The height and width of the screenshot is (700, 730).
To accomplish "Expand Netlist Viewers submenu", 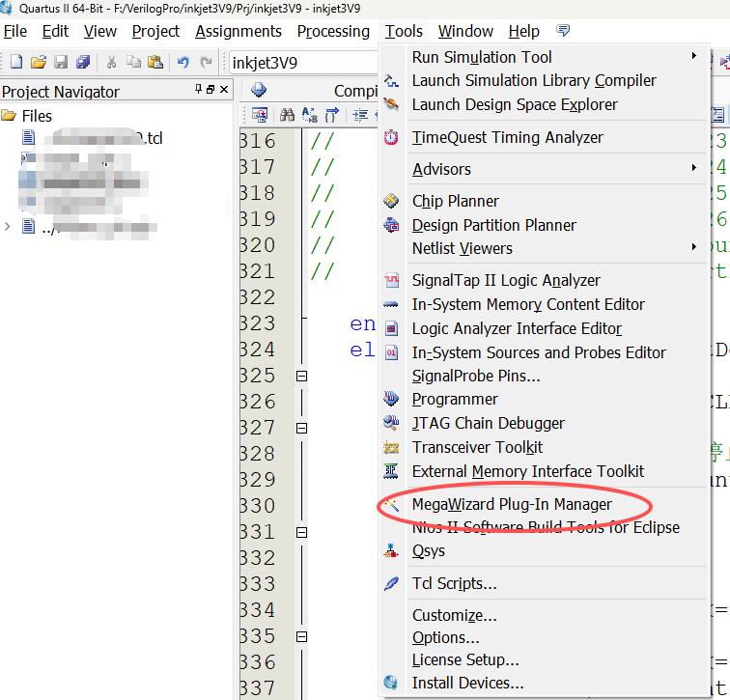I will pos(545,248).
